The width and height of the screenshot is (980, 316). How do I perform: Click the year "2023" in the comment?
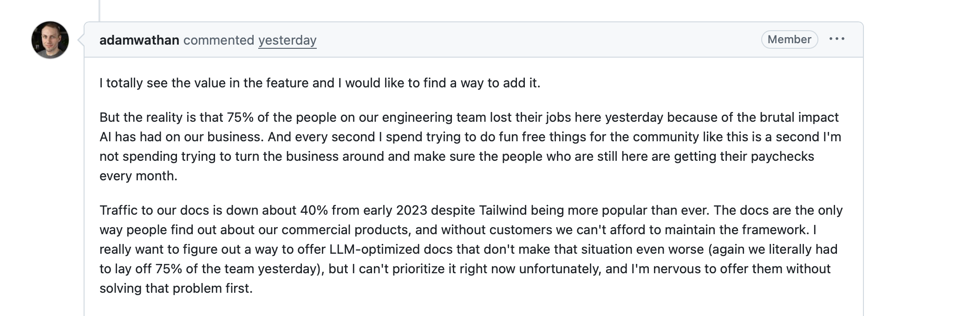[x=411, y=210]
